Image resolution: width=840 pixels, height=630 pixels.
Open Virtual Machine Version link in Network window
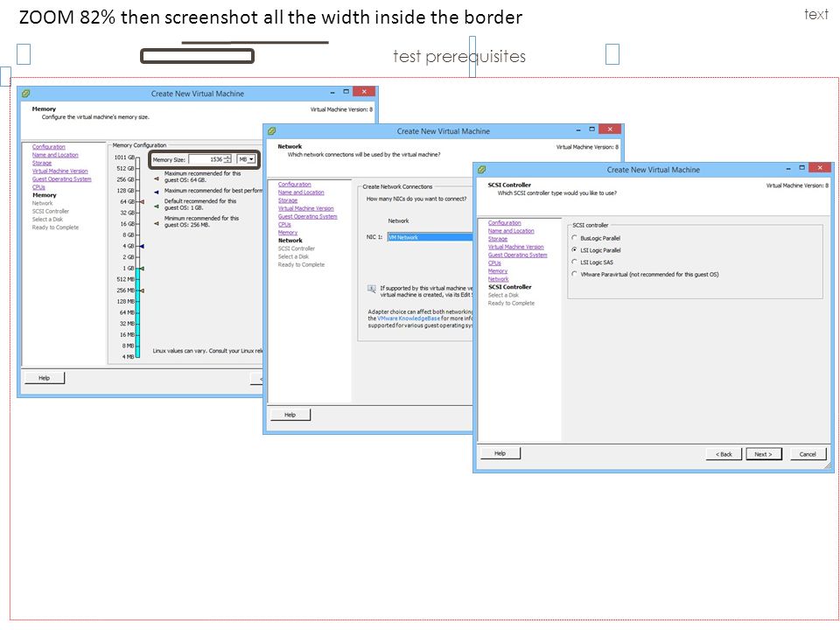click(x=306, y=208)
